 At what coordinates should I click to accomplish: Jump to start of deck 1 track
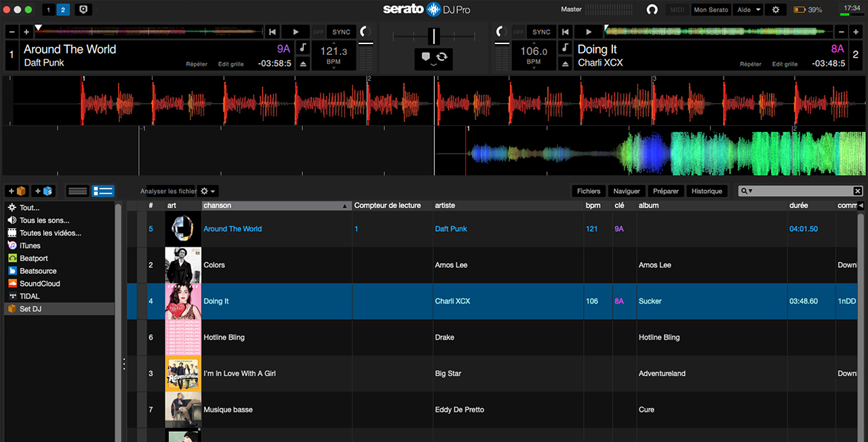(272, 32)
